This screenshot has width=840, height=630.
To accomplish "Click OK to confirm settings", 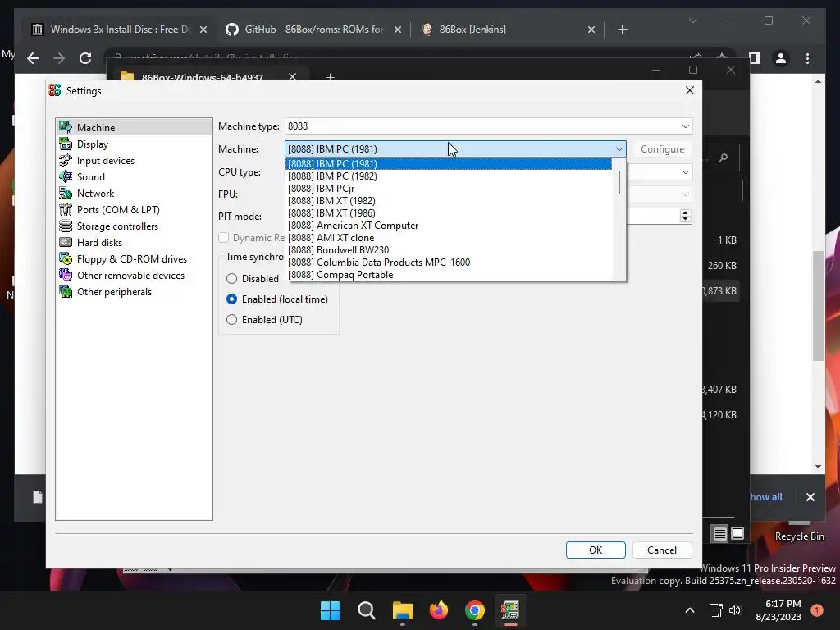I will tap(596, 550).
